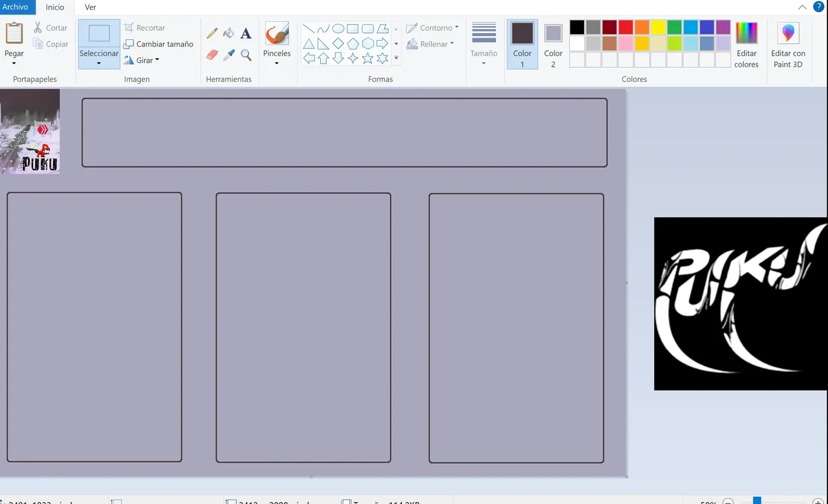The image size is (828, 504).
Task: Choose the Triangle shape
Action: [309, 43]
